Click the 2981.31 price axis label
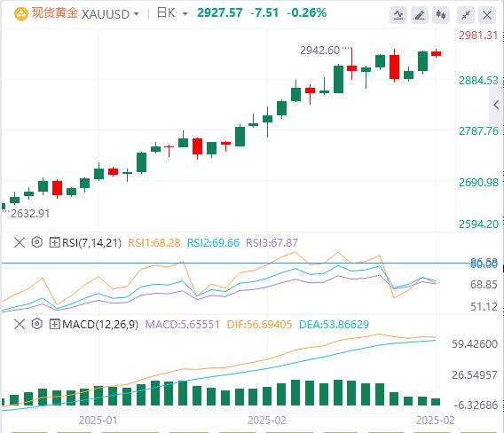 click(x=478, y=35)
